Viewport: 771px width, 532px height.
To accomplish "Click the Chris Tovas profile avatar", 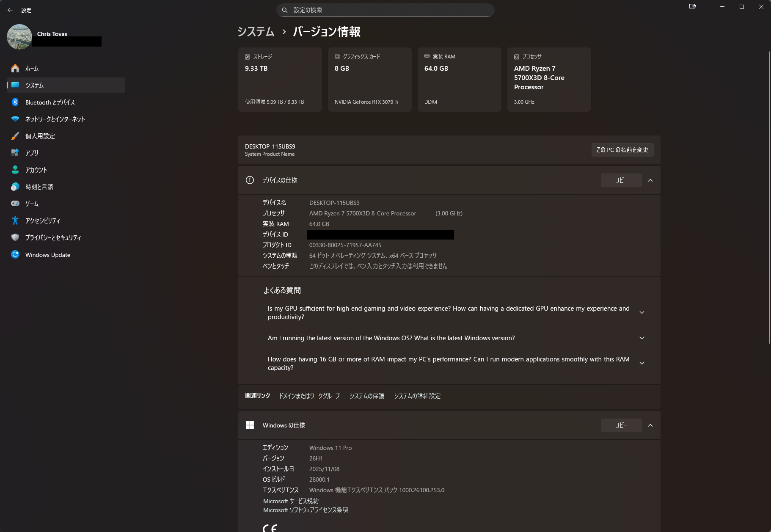I will tap(19, 37).
